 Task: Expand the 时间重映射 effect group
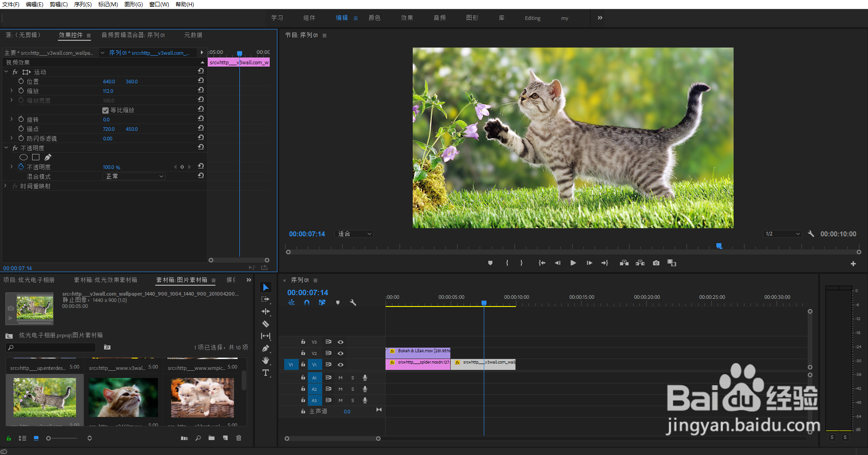(5, 186)
